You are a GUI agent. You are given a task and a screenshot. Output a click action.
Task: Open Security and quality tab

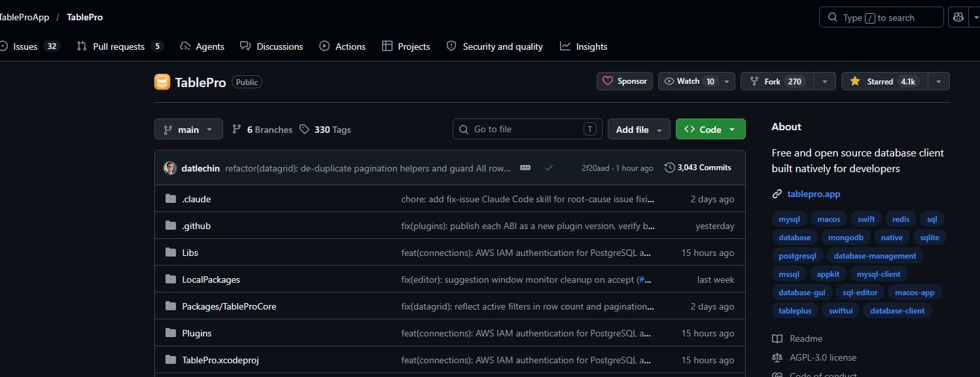(x=495, y=46)
